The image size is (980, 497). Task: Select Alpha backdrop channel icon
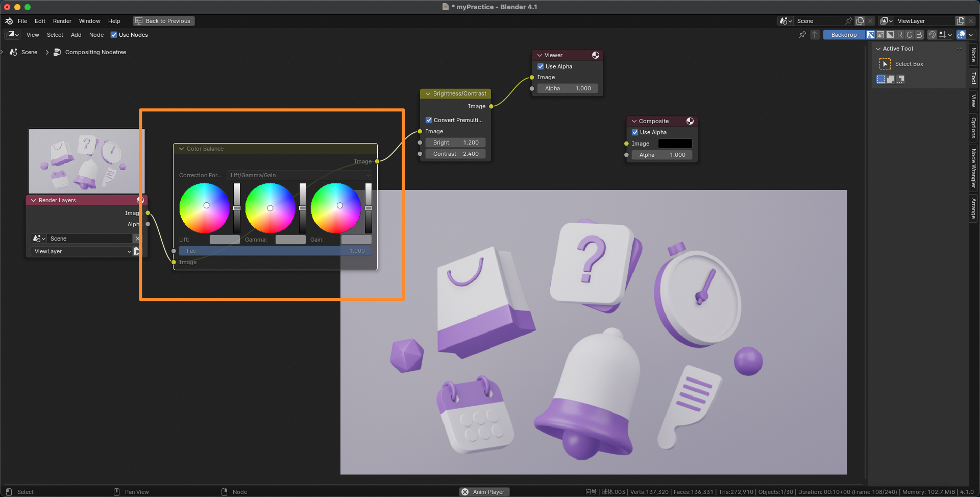click(x=890, y=35)
